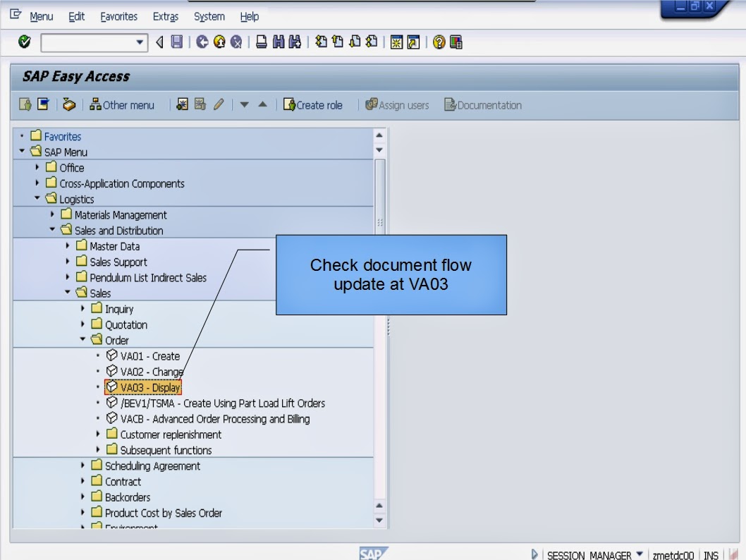Click the SAP menu icon

pos(43,104)
